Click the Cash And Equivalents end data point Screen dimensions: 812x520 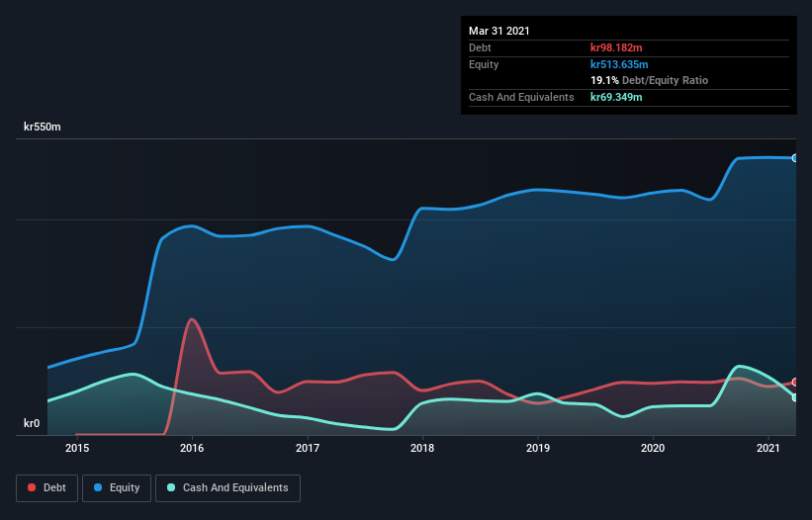coord(795,397)
